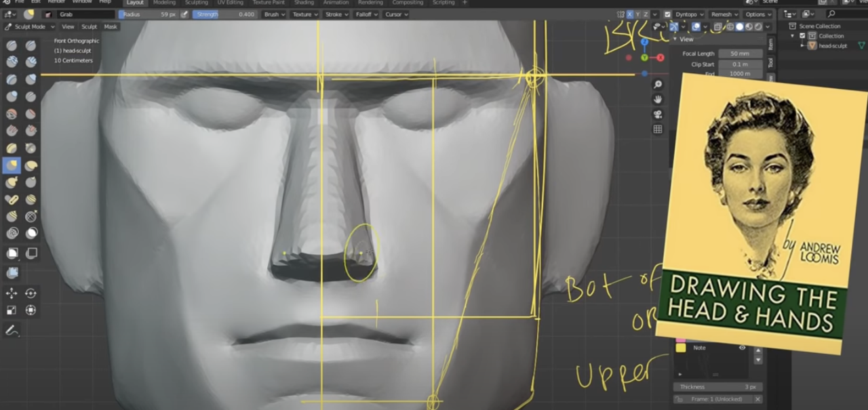Open the Mask menu in viewport header
Image resolution: width=868 pixels, height=410 pixels.
[111, 27]
